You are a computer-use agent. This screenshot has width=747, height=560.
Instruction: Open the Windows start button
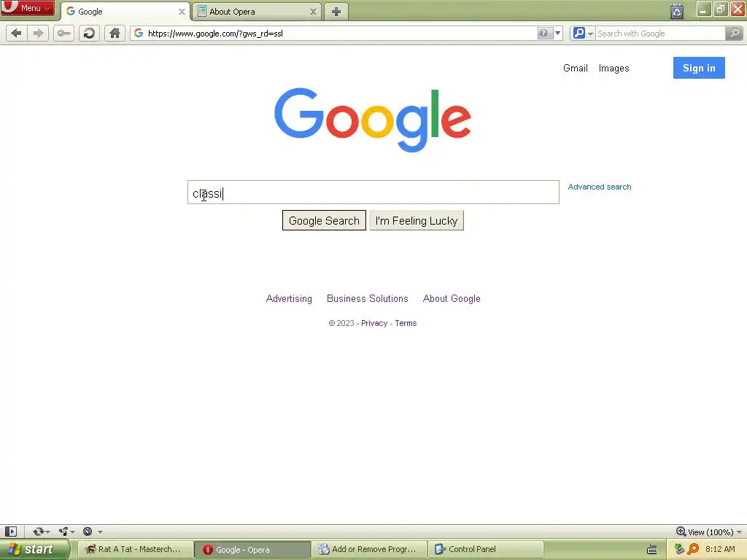(34, 549)
